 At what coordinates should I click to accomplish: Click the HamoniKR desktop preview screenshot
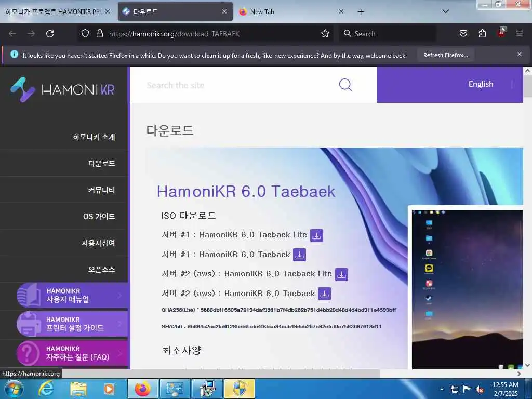click(x=467, y=289)
